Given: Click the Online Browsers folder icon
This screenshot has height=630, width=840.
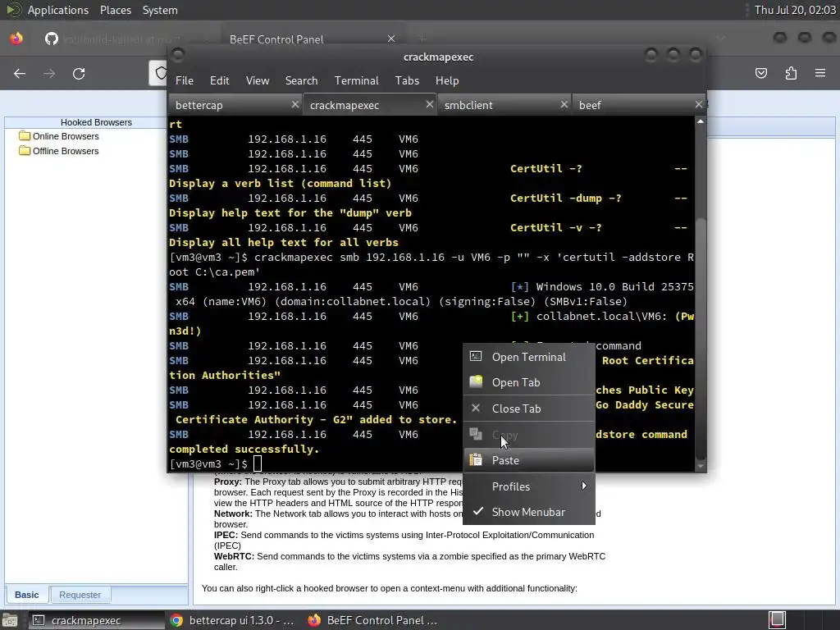Looking at the screenshot, I should coord(24,135).
